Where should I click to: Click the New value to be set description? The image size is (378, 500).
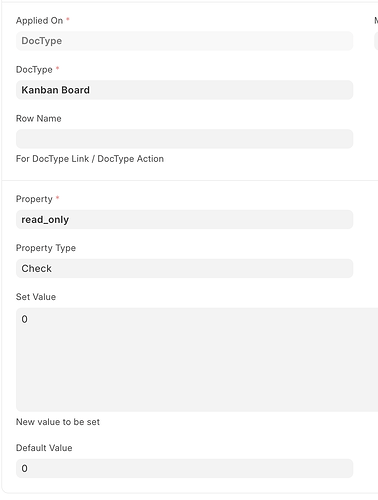click(58, 422)
